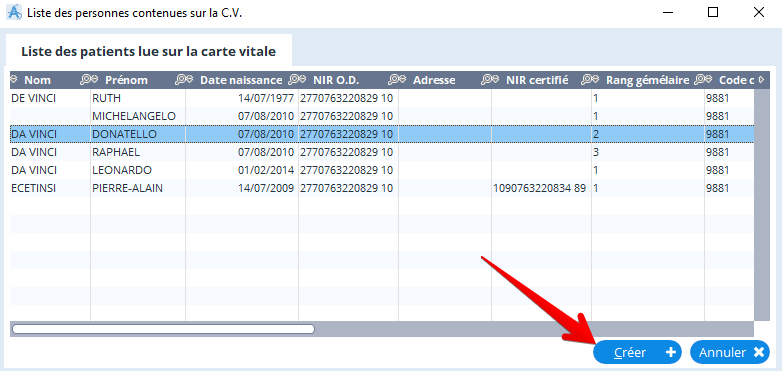Click the sort arrows icon before Nom header
This screenshot has width=782, height=371.
13,80
